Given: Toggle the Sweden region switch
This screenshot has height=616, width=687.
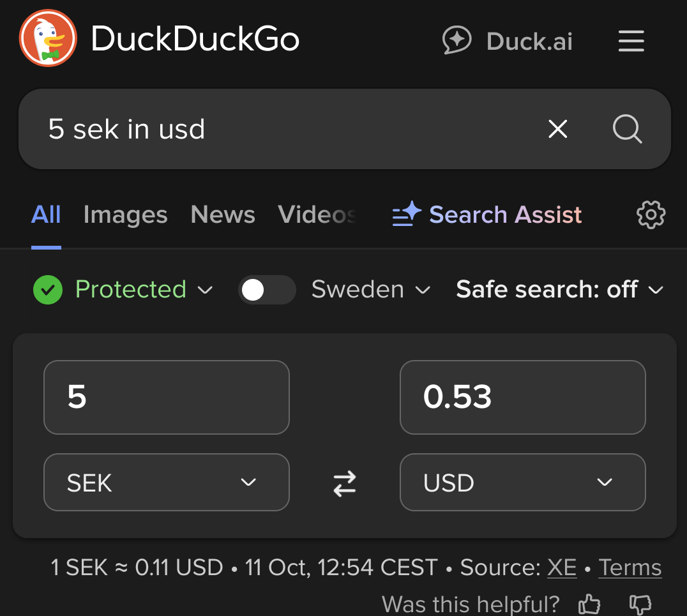Looking at the screenshot, I should (266, 290).
